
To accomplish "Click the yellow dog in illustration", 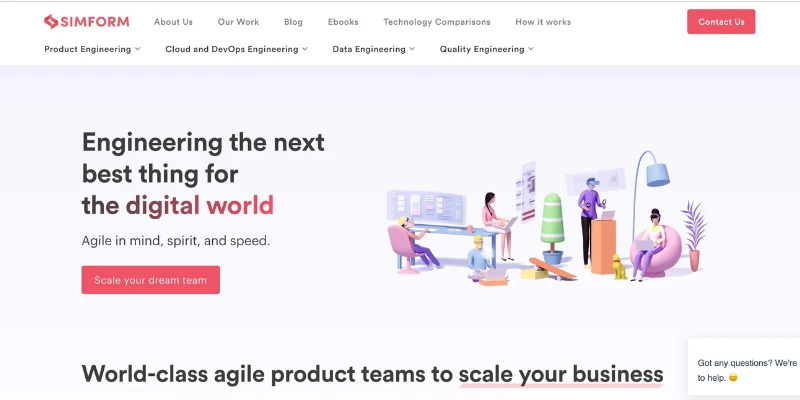I will (x=619, y=267).
